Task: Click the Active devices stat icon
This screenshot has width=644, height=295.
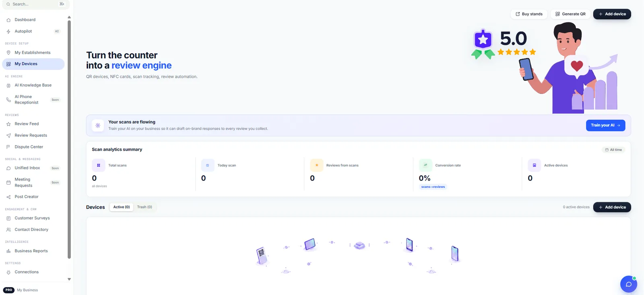Action: coord(535,165)
